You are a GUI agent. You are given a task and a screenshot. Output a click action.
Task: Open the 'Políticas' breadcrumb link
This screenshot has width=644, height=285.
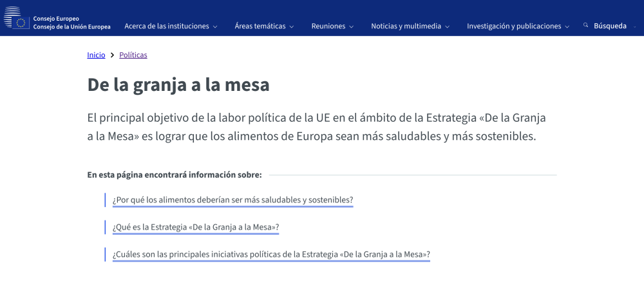(x=133, y=55)
